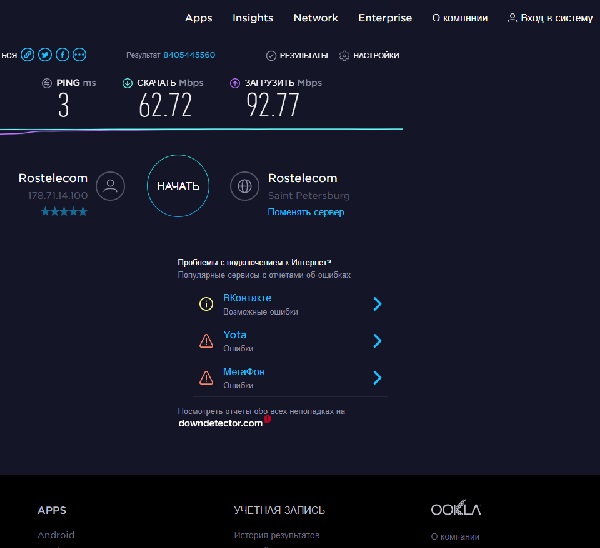Click the 92.77 upload speed value

coord(272,105)
